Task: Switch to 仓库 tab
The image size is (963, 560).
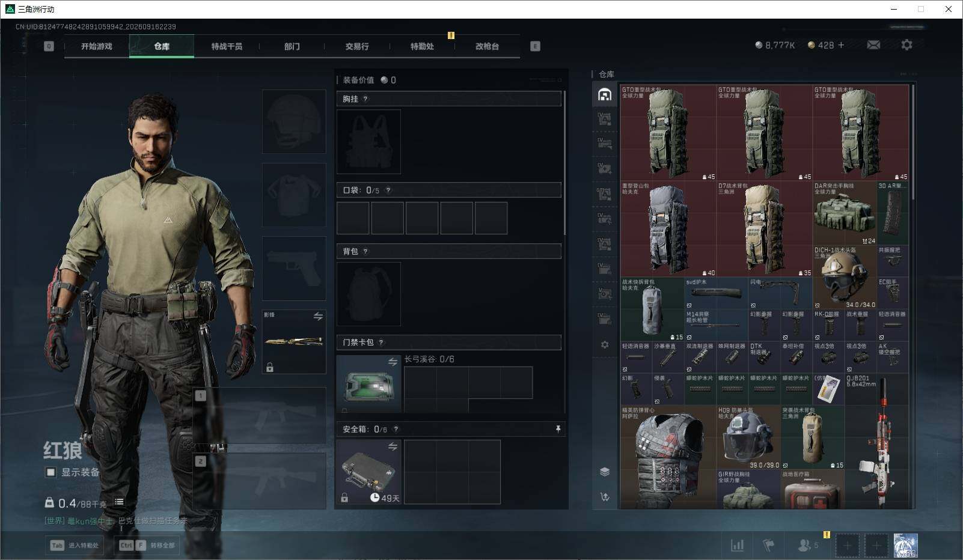Action: (162, 46)
